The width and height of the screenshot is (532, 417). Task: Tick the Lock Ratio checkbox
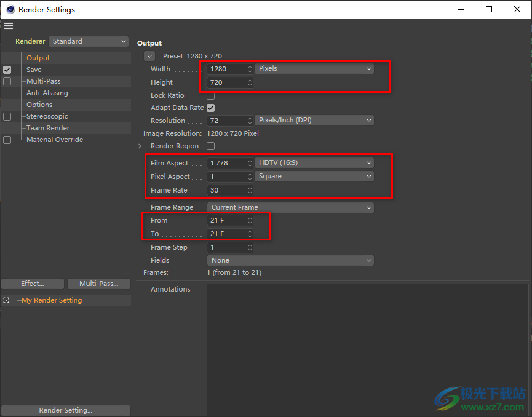point(211,96)
